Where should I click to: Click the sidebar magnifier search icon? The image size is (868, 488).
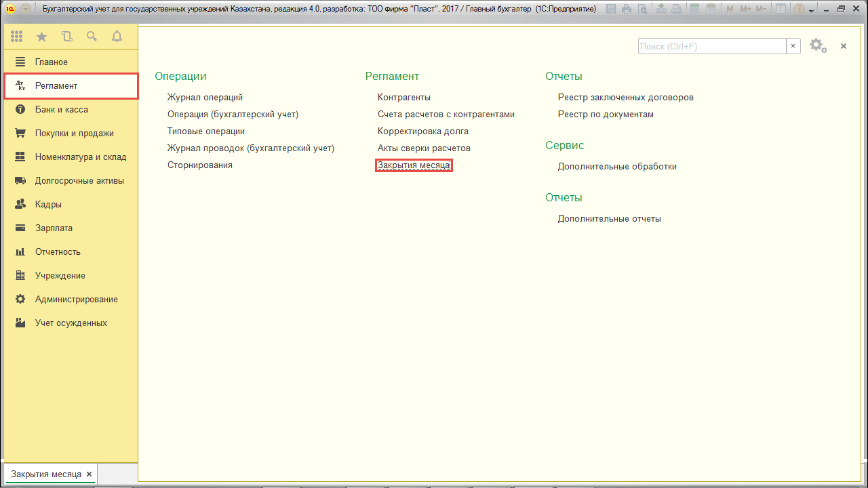click(x=92, y=37)
